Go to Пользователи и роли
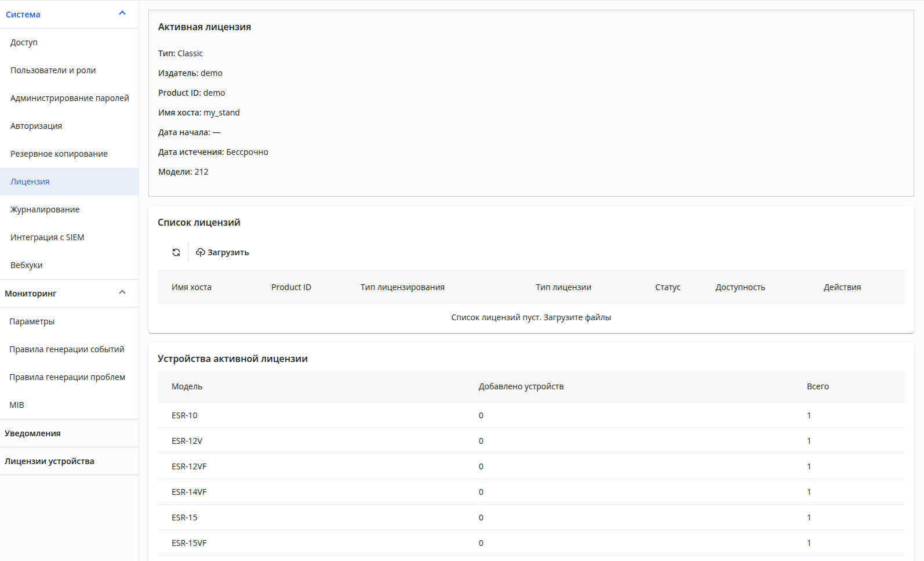This screenshot has height=561, width=924. [69, 70]
